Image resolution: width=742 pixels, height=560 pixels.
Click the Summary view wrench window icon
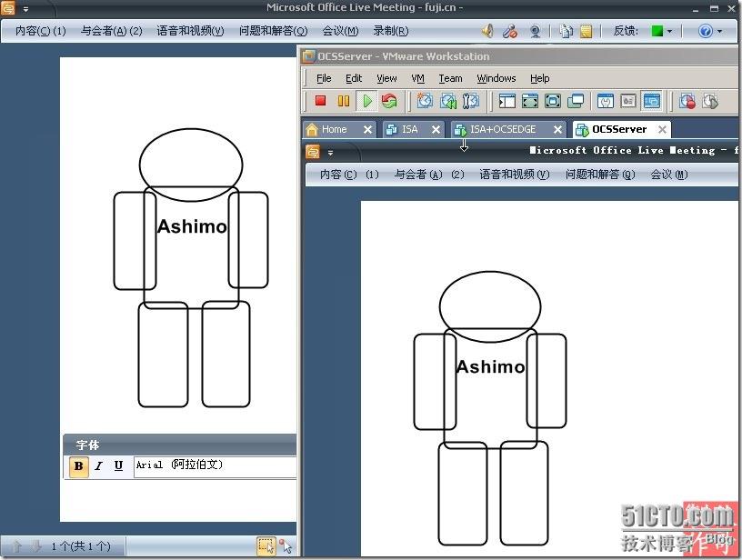point(606,101)
